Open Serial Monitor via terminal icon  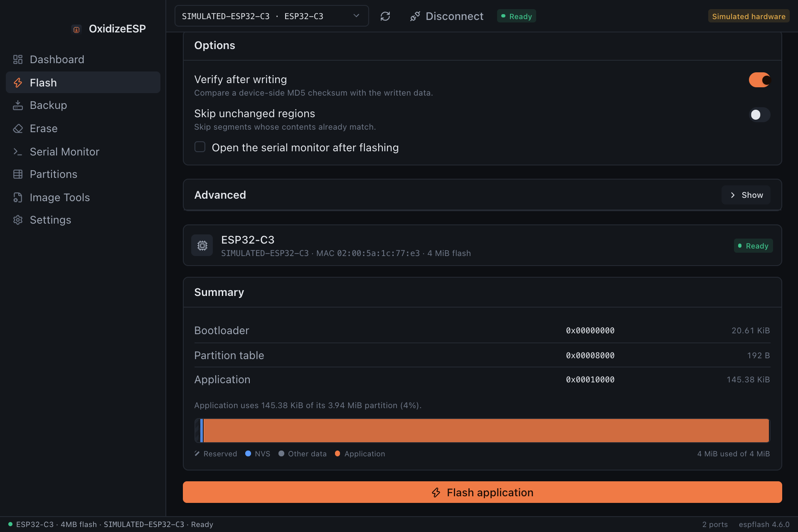click(x=18, y=152)
